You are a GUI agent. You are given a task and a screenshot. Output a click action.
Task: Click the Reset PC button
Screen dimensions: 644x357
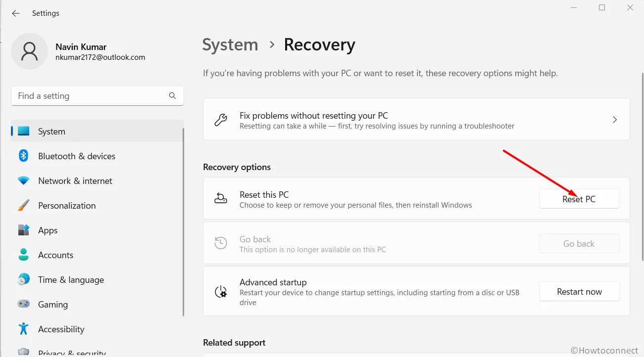[579, 199]
